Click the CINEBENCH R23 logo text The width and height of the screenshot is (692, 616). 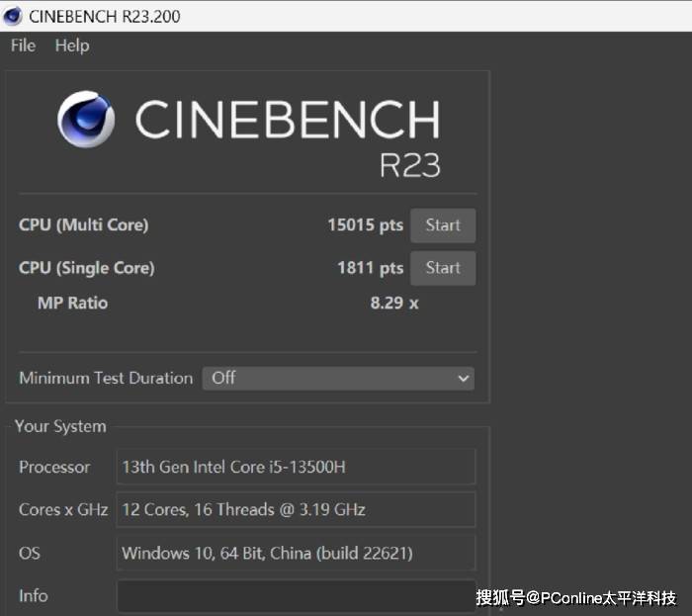pos(288,136)
